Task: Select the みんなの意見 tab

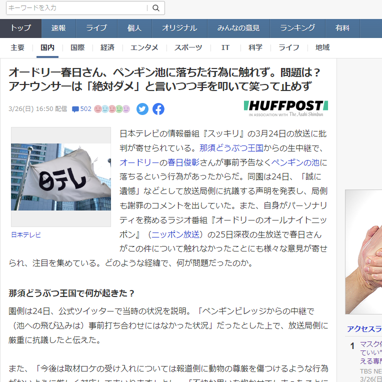Action: [x=238, y=28]
